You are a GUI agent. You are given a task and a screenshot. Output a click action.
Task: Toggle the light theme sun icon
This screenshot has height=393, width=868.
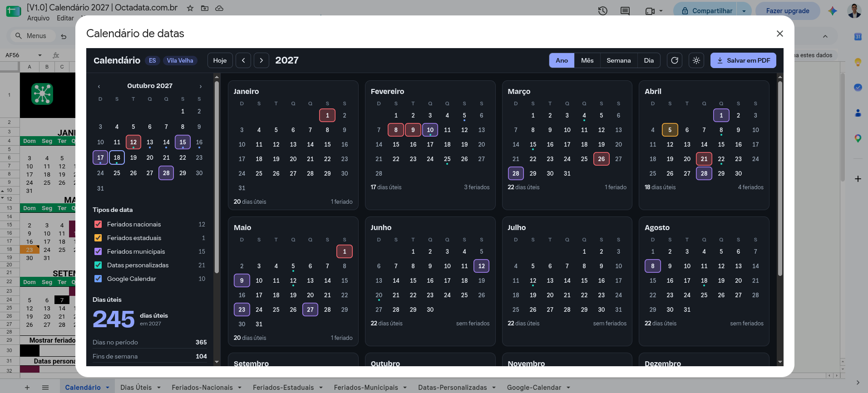[x=696, y=60]
